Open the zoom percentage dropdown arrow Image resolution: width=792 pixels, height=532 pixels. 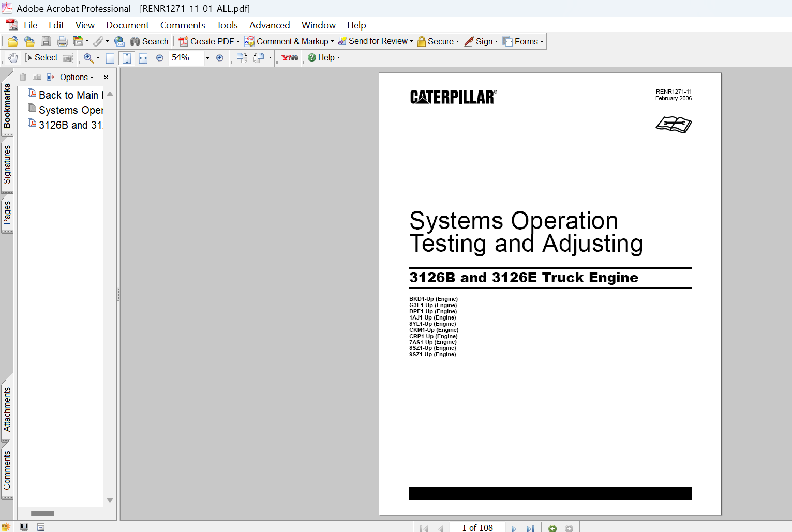click(x=207, y=58)
